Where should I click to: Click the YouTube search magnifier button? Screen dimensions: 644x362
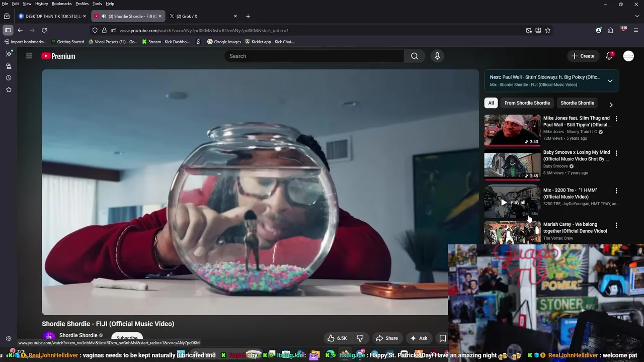tap(415, 56)
